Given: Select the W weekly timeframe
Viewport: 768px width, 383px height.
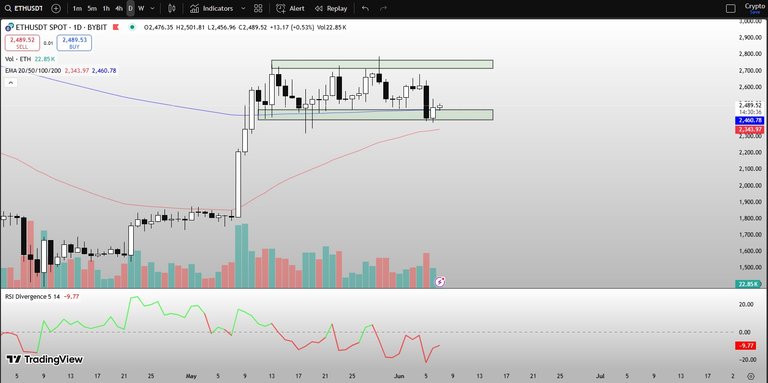Looking at the screenshot, I should click(x=141, y=8).
